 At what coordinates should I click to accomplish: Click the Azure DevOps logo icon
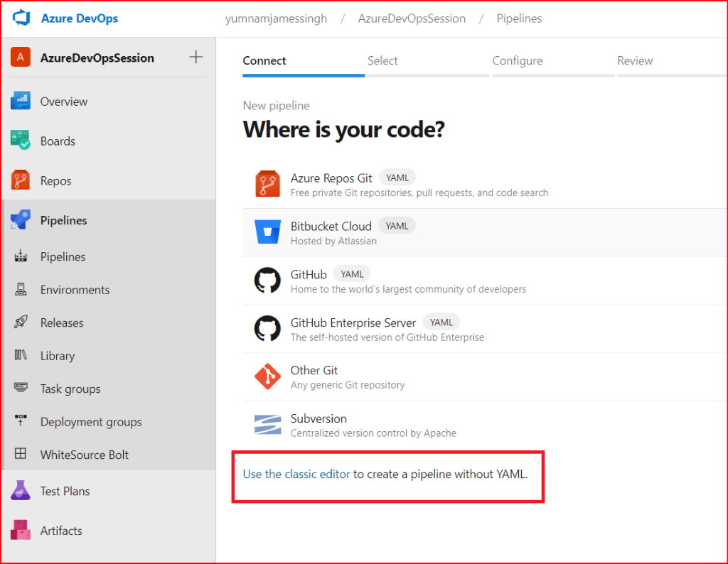tap(21, 18)
